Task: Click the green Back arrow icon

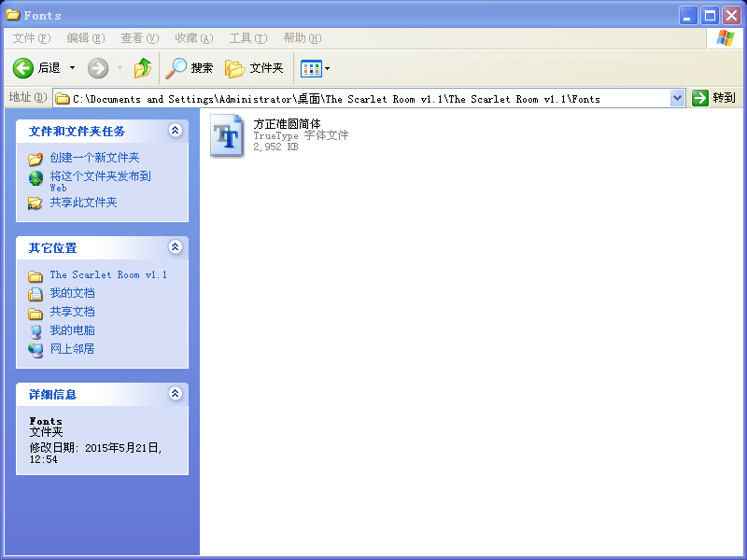Action: tap(22, 68)
